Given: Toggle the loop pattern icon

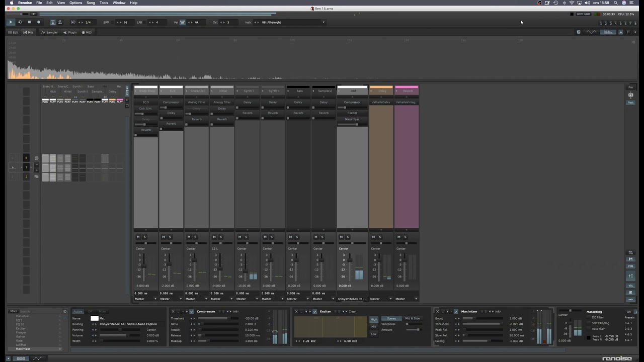Looking at the screenshot, I should pos(20,22).
